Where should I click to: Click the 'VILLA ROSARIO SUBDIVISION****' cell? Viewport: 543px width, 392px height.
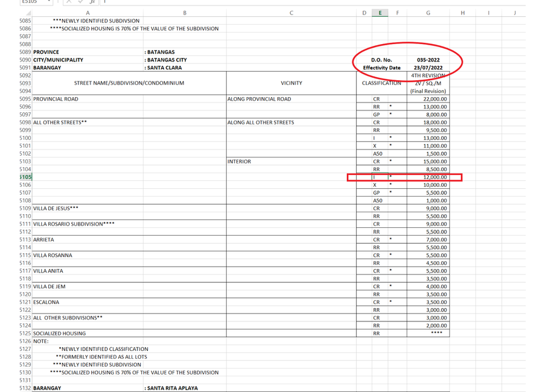coord(87,224)
